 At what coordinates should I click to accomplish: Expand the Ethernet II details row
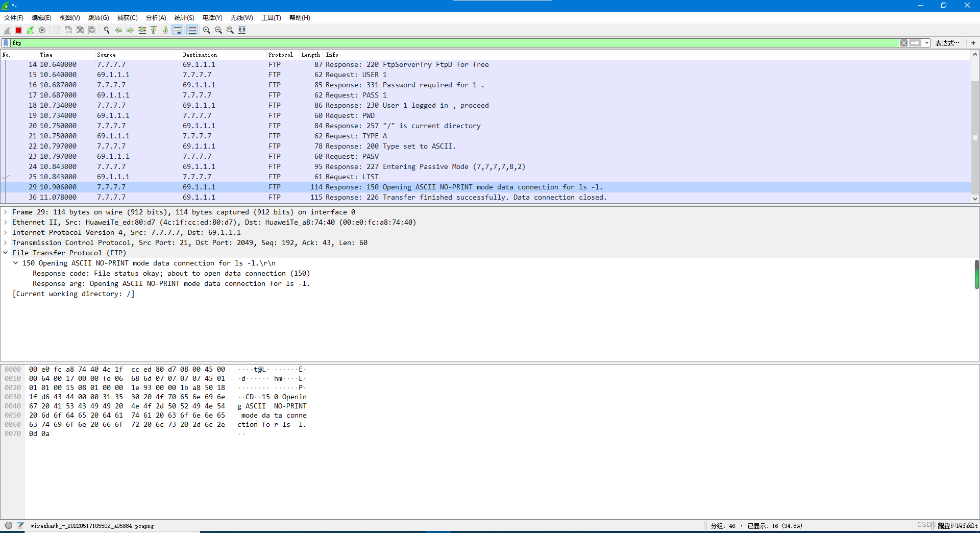[6, 222]
